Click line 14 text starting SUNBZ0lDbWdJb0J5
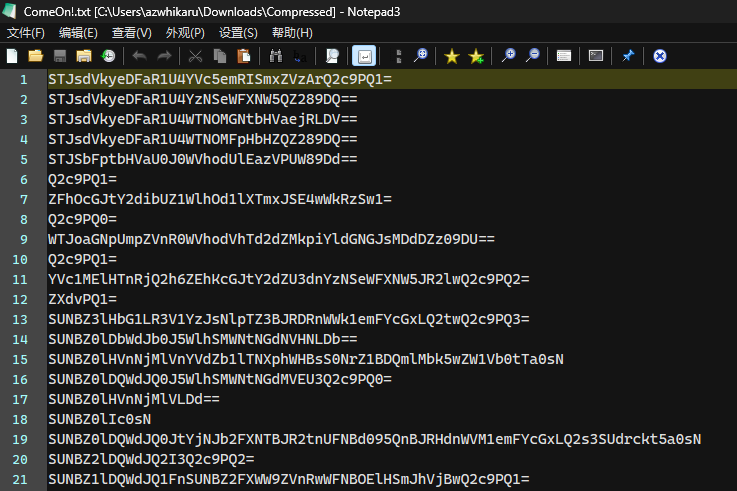The height and width of the screenshot is (491, 737). pos(203,339)
